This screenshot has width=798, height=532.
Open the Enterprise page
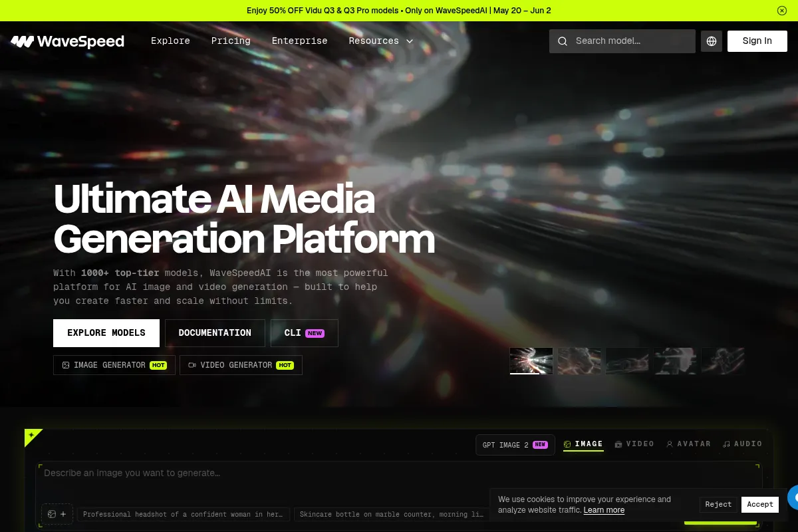pos(299,41)
